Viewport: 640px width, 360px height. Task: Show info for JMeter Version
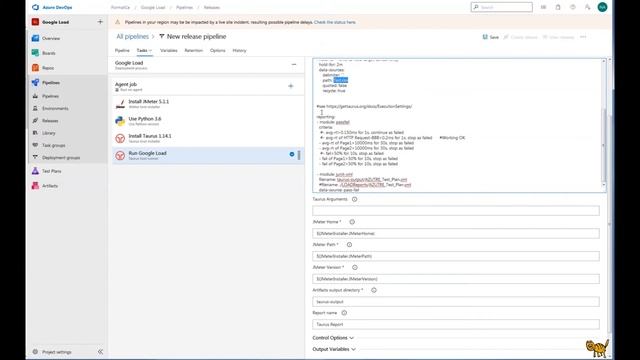(355, 267)
